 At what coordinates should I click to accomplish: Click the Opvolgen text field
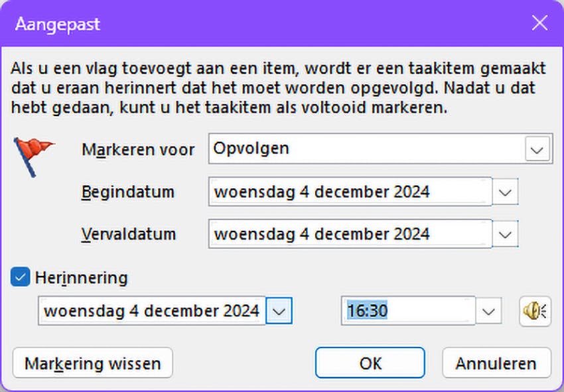pyautogui.click(x=365, y=149)
